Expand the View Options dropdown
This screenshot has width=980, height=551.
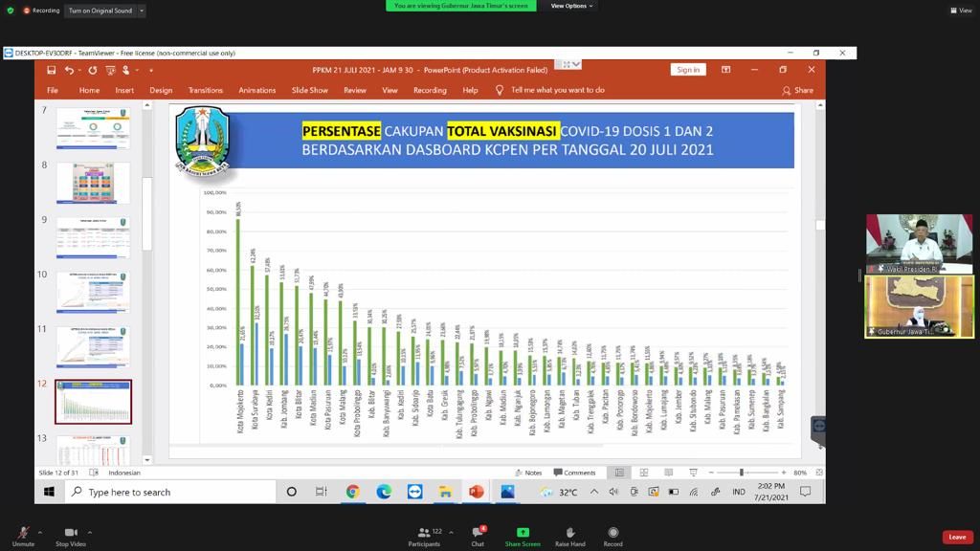[571, 6]
